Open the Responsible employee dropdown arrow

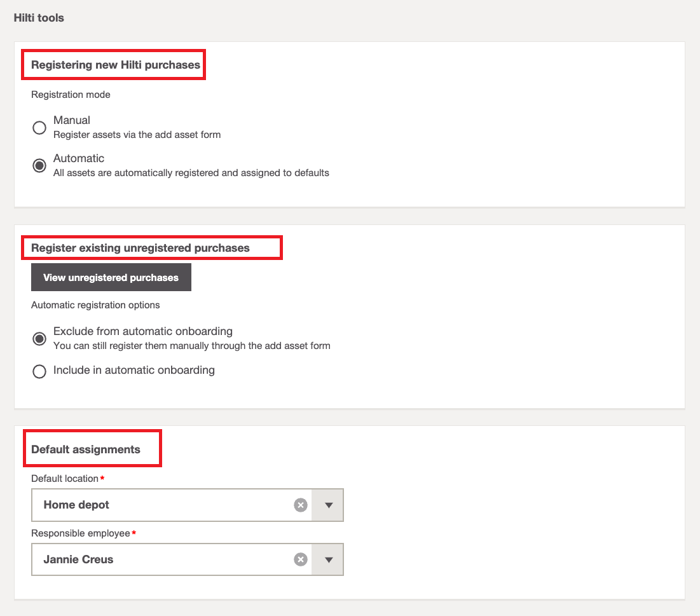pyautogui.click(x=328, y=559)
